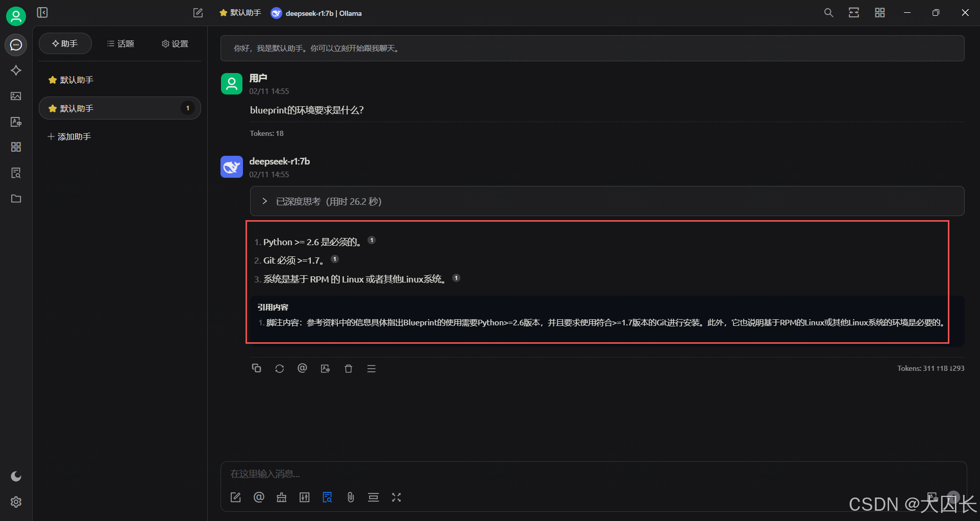Open the AI image generation sidebar icon
This screenshot has width=980, height=521.
[x=16, y=96]
